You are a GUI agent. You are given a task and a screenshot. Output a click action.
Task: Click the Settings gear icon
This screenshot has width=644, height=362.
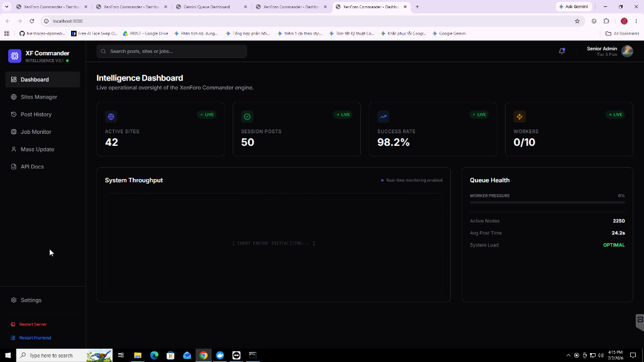coord(14,300)
